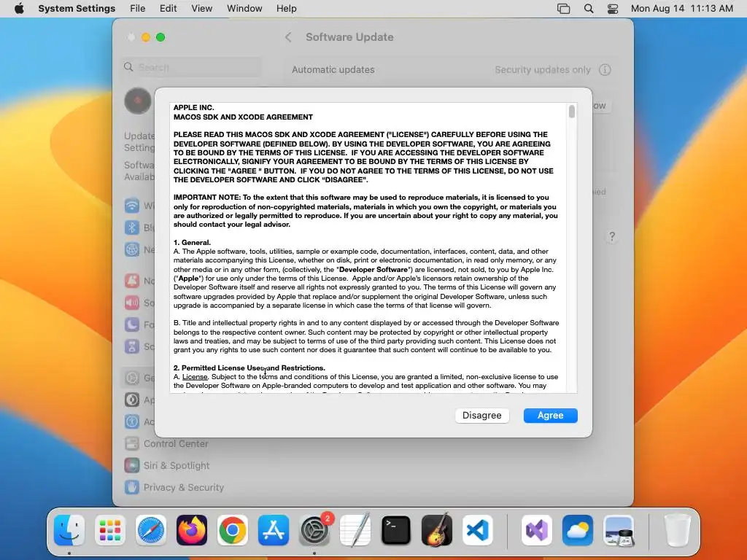Viewport: 747px width, 560px height.
Task: Click the 'IMPORTANT NOTE:' paragraph start
Action: point(207,198)
